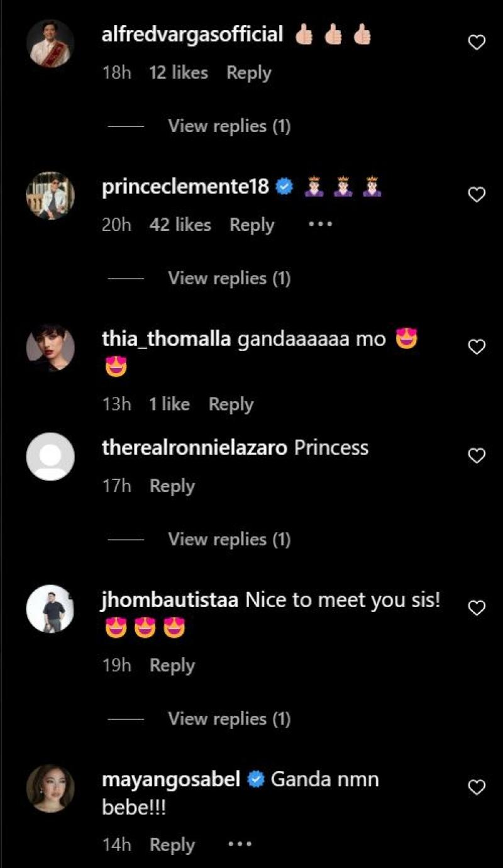The image size is (503, 868).
Task: Click therealronnielazaro's default avatar
Action: [x=50, y=457]
